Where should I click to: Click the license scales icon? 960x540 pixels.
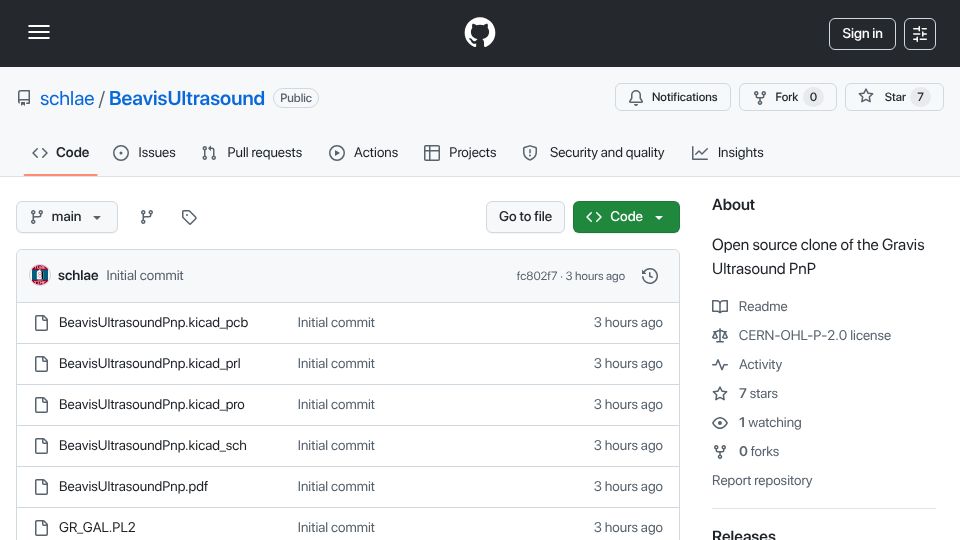pos(720,336)
